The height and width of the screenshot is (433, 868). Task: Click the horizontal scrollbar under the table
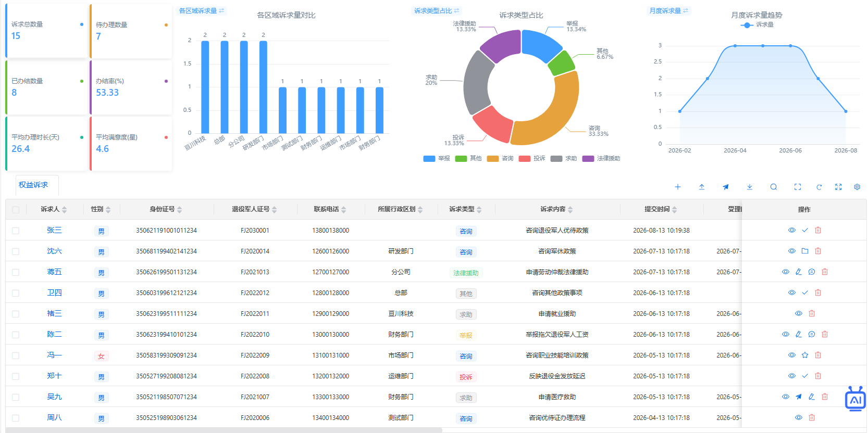pyautogui.click(x=224, y=430)
